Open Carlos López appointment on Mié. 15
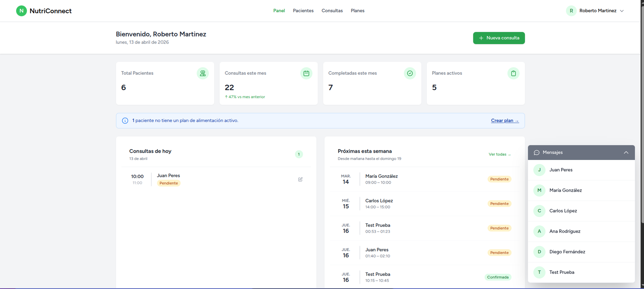Viewport: 644px width, 289px height. point(424,204)
